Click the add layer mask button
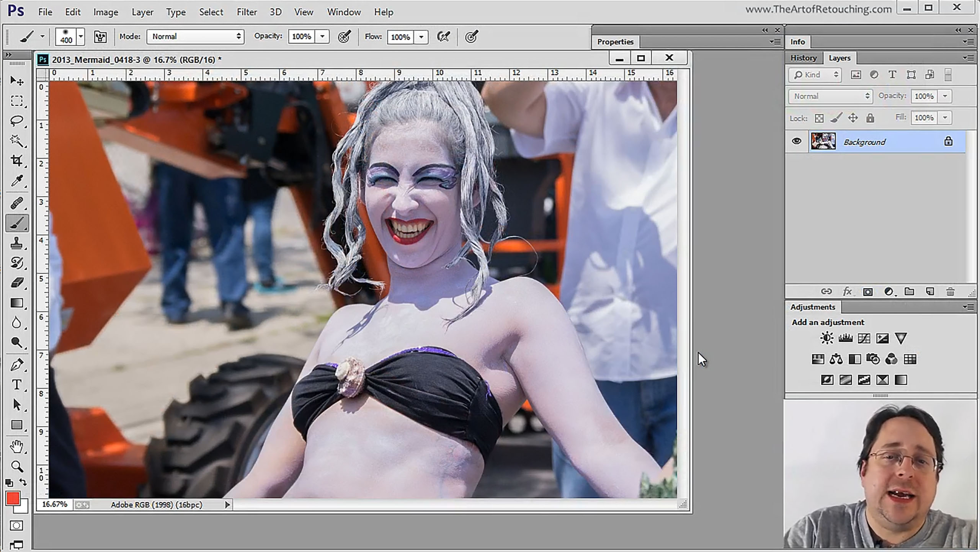Viewport: 980px width, 552px height. coord(868,292)
